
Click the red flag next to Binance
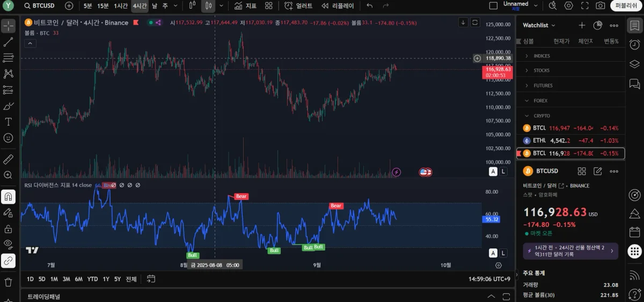click(x=136, y=23)
